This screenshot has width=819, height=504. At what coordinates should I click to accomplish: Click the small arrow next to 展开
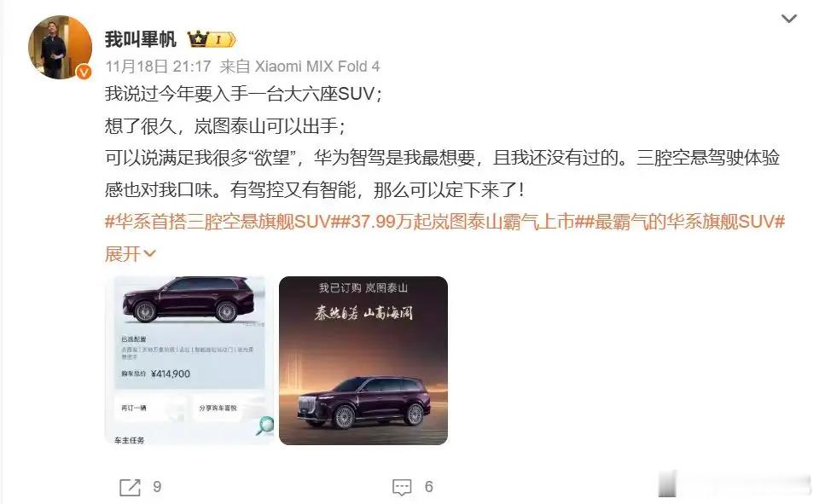coord(149,254)
